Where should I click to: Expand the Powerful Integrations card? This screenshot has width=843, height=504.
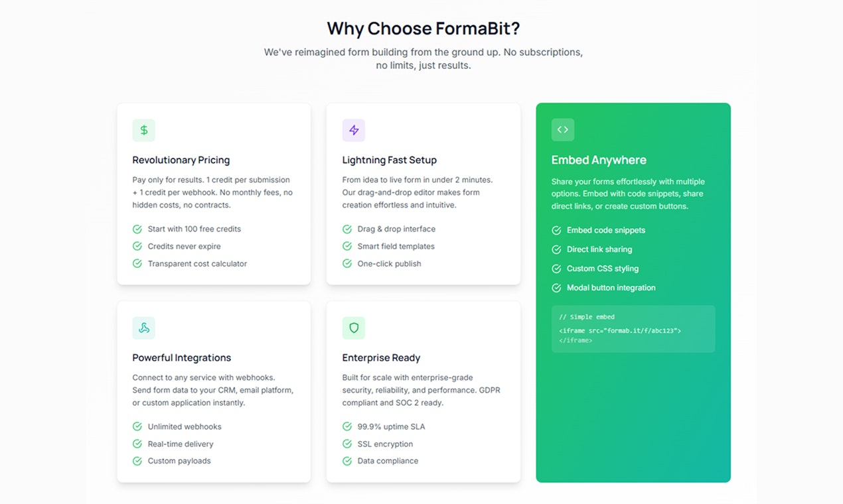[x=214, y=391]
